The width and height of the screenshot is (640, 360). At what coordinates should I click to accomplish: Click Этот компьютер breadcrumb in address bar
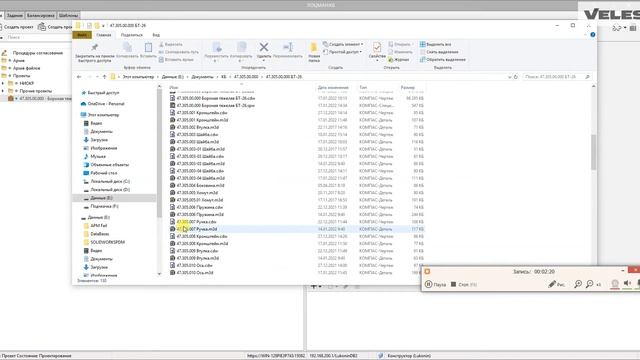click(138, 77)
